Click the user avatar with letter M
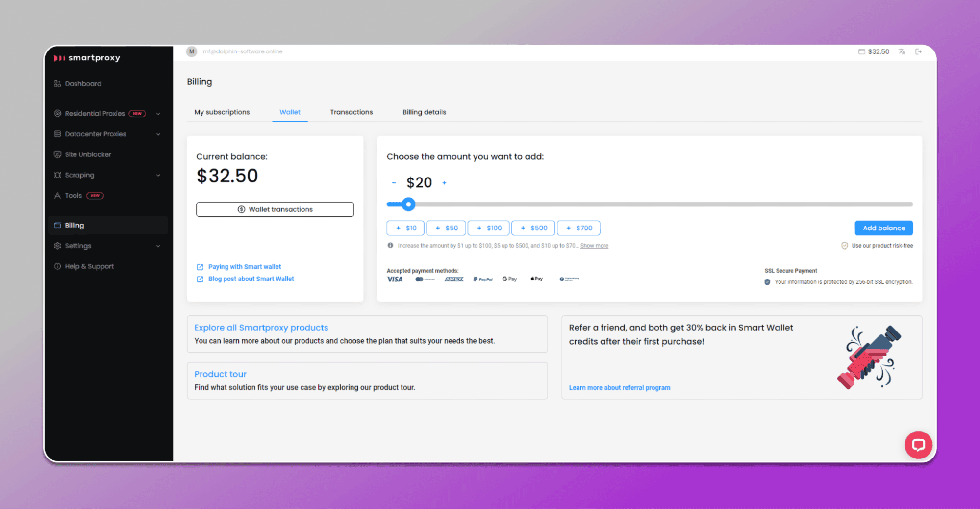 (x=192, y=51)
